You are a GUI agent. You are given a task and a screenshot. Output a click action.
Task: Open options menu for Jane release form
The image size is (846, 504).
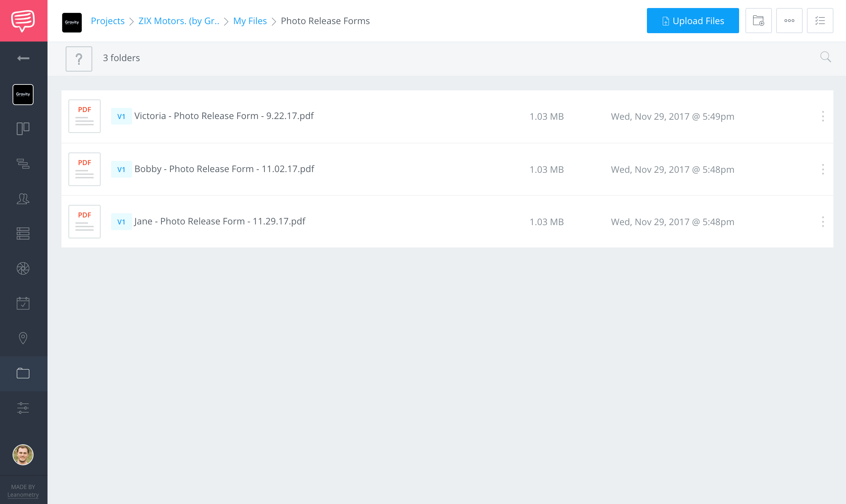coord(823,222)
